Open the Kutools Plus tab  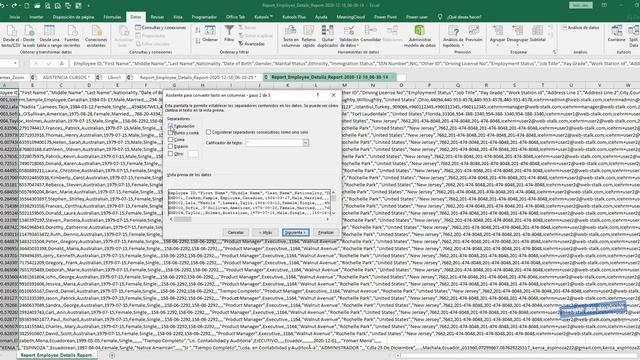[x=294, y=17]
